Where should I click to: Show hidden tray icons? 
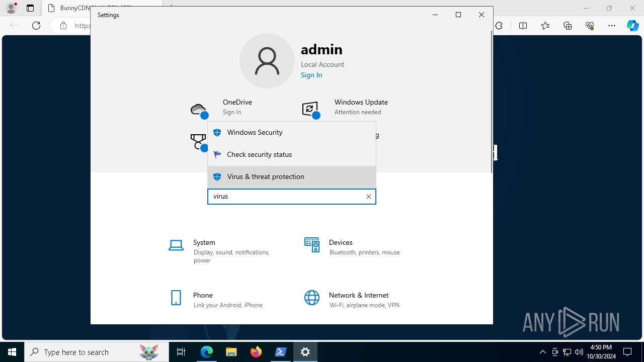(x=543, y=352)
